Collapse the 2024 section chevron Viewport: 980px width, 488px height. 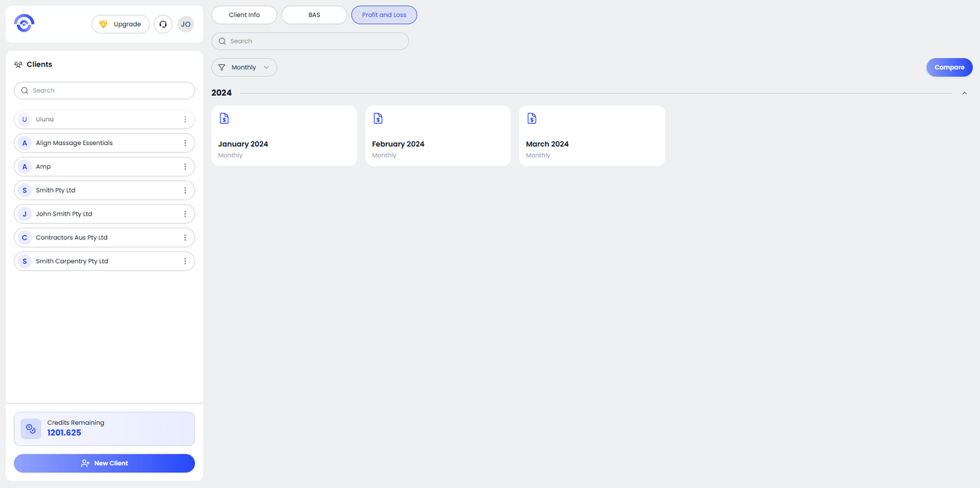coord(964,93)
